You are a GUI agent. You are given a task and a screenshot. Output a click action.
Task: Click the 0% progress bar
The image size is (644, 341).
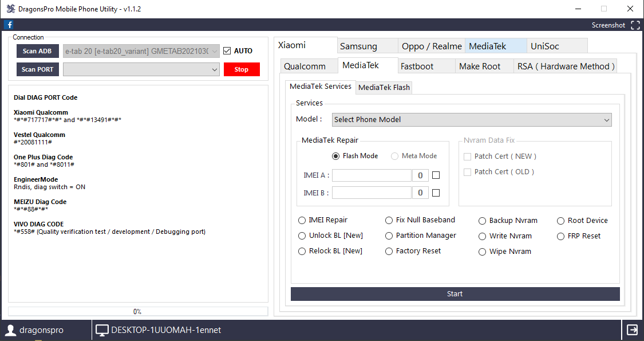click(138, 311)
